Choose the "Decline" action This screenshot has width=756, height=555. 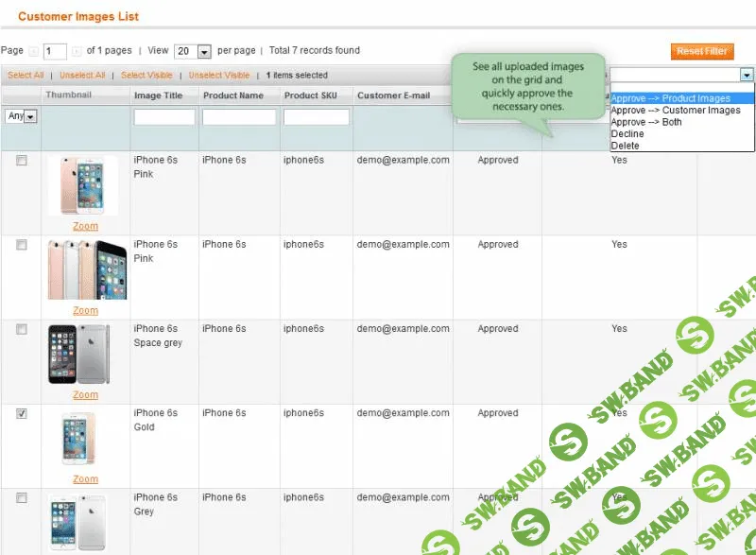point(628,134)
